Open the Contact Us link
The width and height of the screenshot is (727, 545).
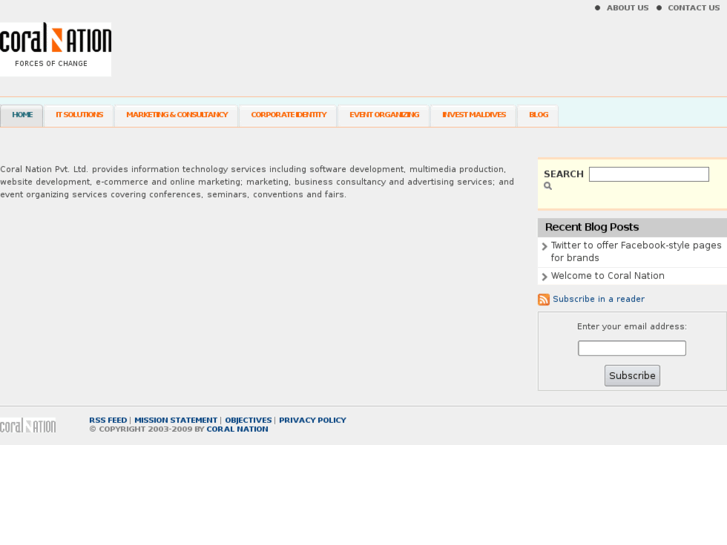[x=694, y=8]
